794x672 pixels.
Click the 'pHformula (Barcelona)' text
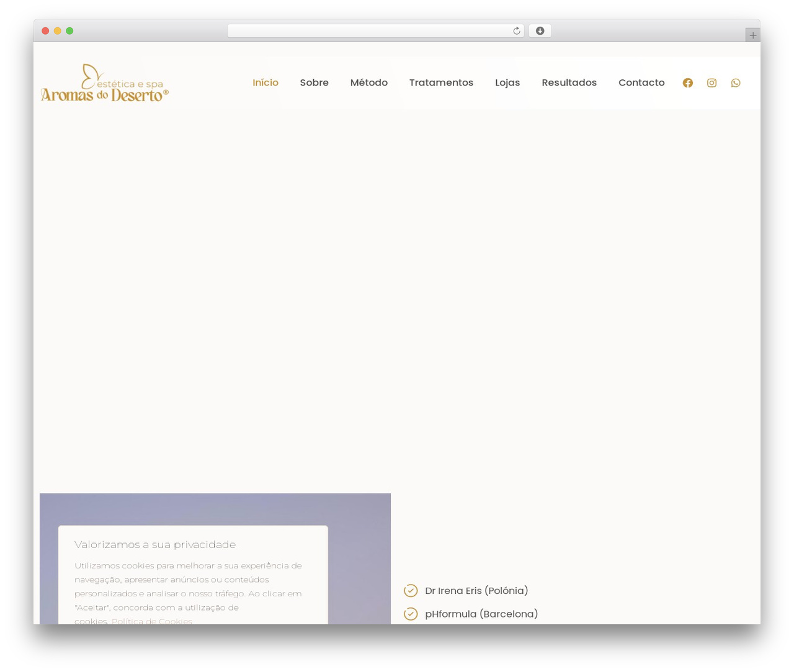tap(481, 614)
